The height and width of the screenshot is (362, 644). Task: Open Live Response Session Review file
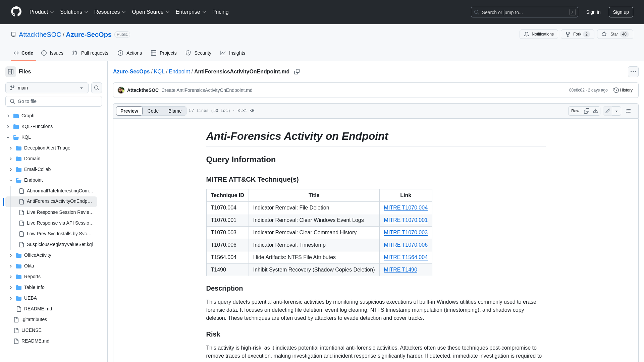[60, 212]
